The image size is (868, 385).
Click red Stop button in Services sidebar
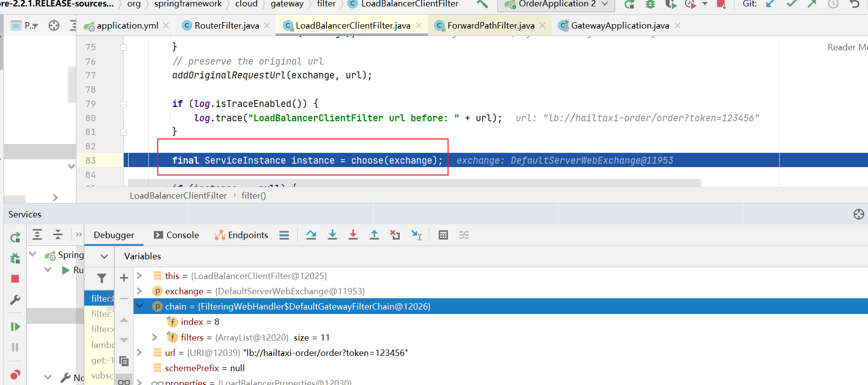(15, 279)
